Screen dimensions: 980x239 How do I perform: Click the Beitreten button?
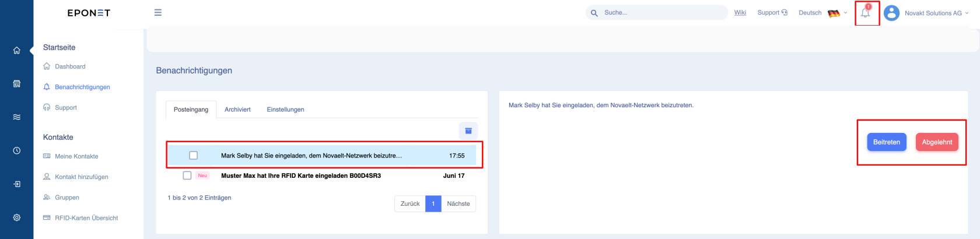coord(887,142)
